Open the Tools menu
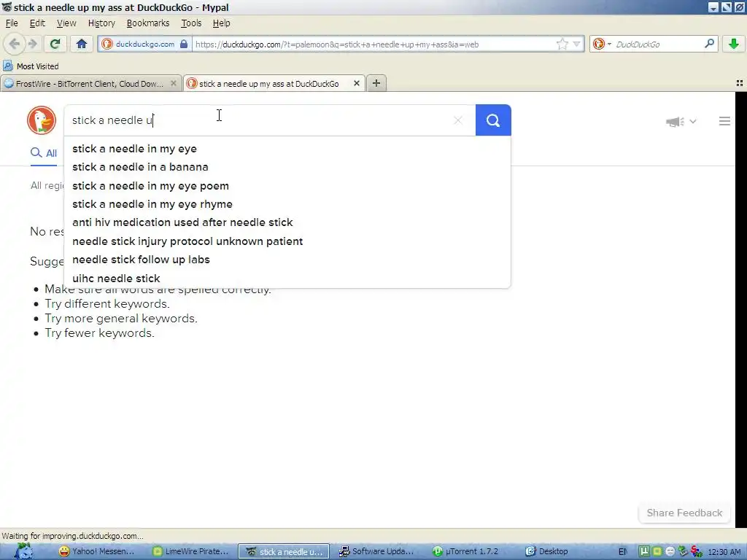This screenshot has width=747, height=560. pyautogui.click(x=191, y=23)
